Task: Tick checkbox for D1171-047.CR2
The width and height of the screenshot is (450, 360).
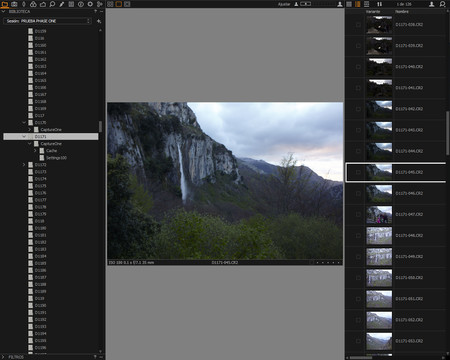Action: coord(358,214)
